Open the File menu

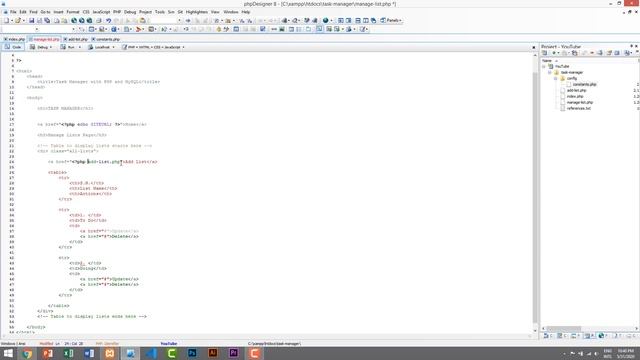point(13,12)
